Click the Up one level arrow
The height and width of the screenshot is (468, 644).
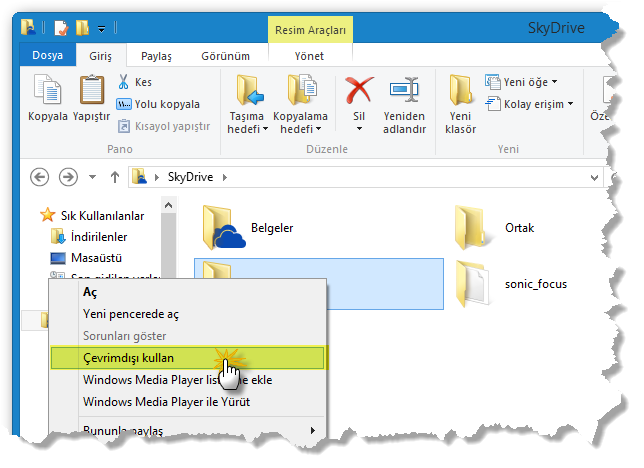coord(115,177)
